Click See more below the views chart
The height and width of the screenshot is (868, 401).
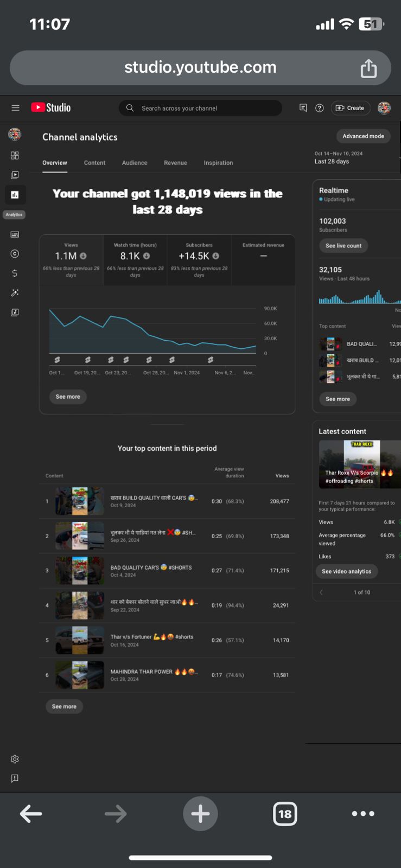pos(68,397)
